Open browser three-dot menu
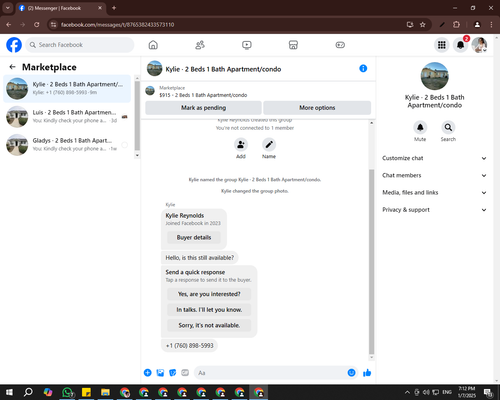This screenshot has height=400, width=500. 491,25
